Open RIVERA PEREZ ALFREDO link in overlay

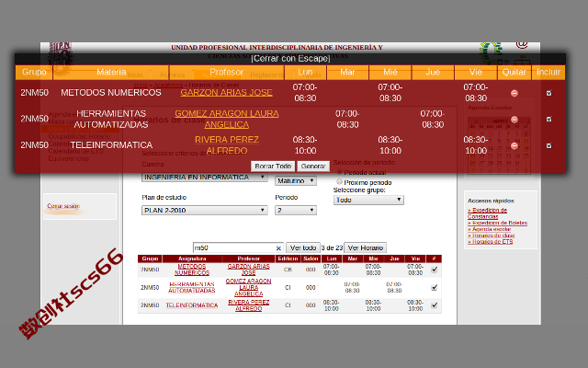click(227, 145)
